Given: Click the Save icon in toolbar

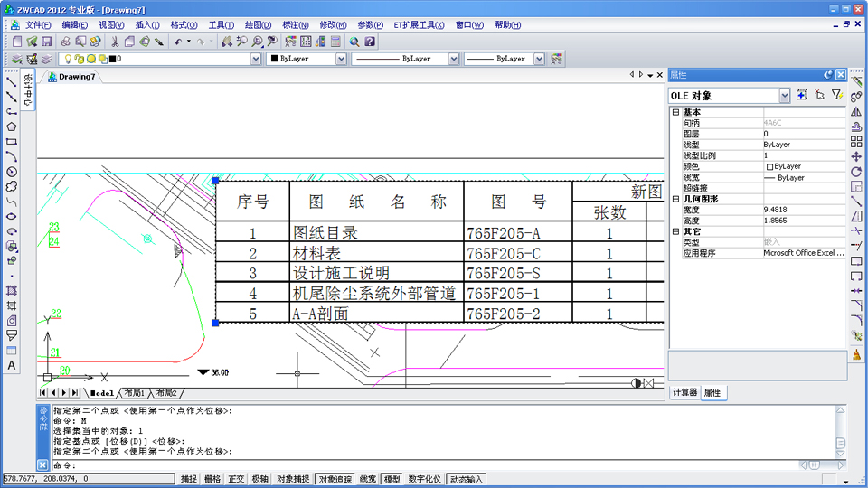Looking at the screenshot, I should [x=46, y=42].
